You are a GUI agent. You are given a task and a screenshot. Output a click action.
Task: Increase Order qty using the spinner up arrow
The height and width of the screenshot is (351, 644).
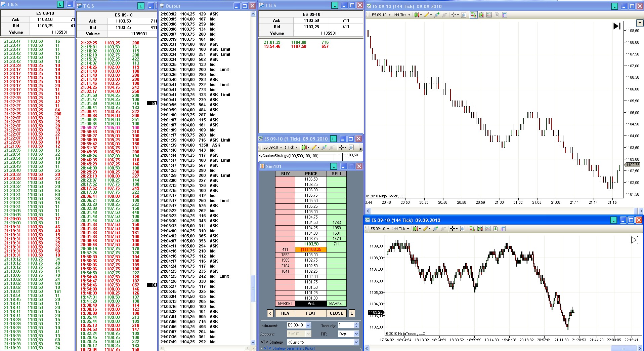(x=356, y=324)
